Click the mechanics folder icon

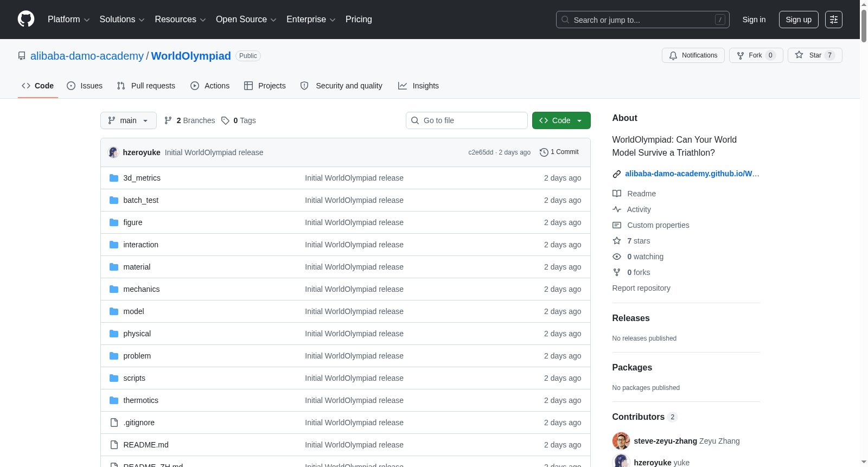coord(114,289)
